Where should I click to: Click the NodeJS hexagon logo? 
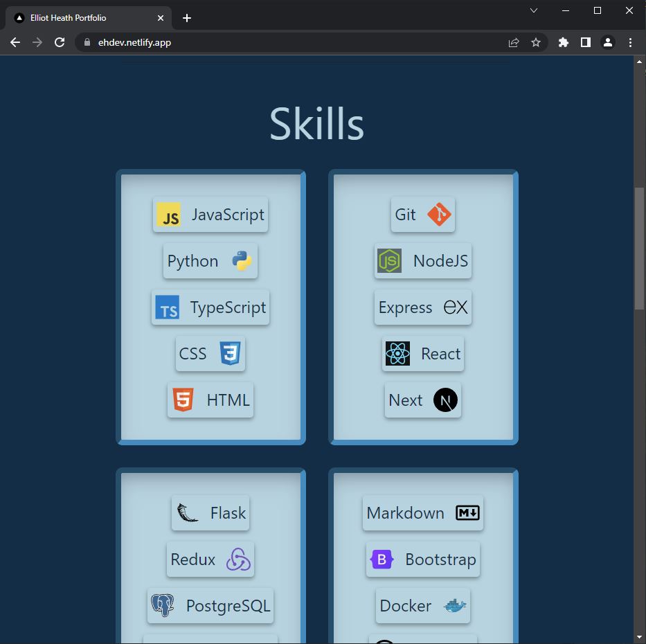(x=389, y=261)
